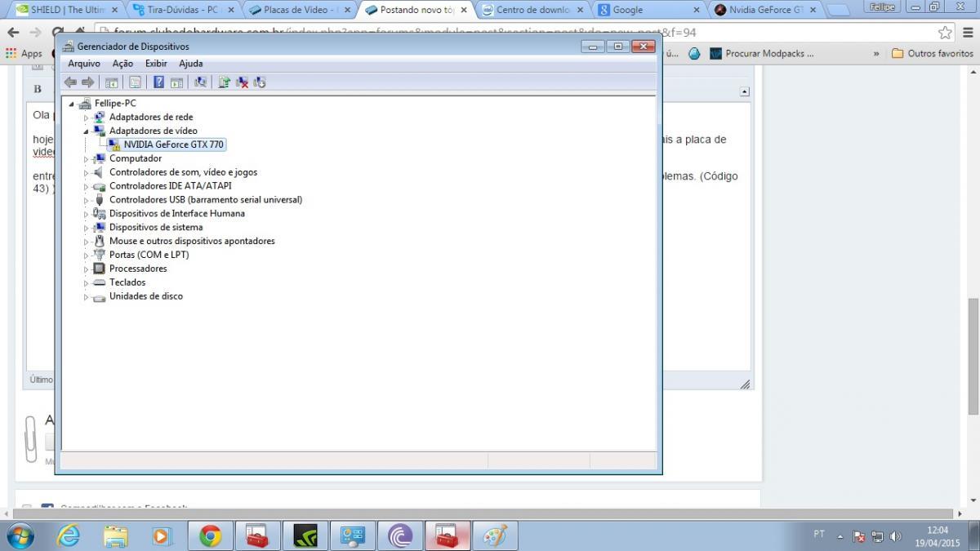Show hidden system tray icons
Image resolution: width=980 pixels, height=551 pixels.
(840, 536)
